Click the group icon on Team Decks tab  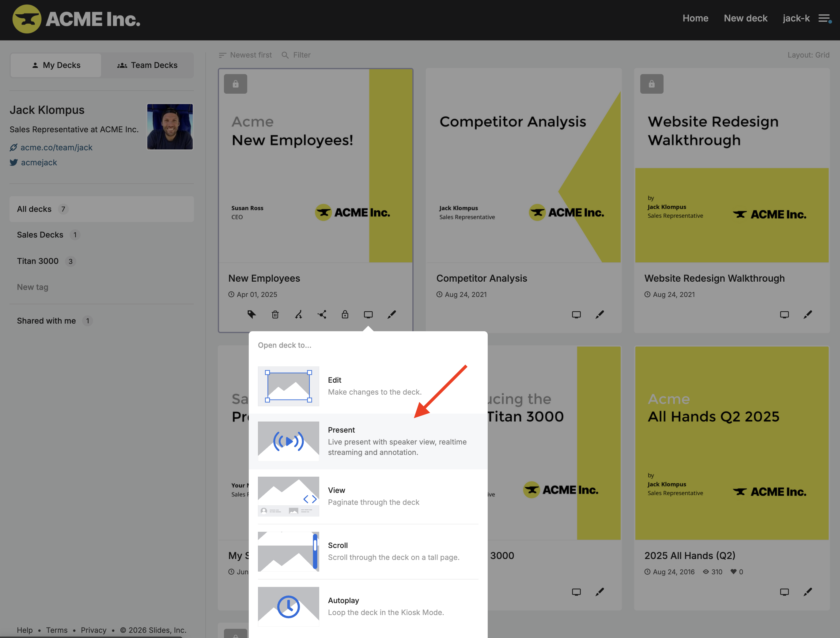pos(122,65)
